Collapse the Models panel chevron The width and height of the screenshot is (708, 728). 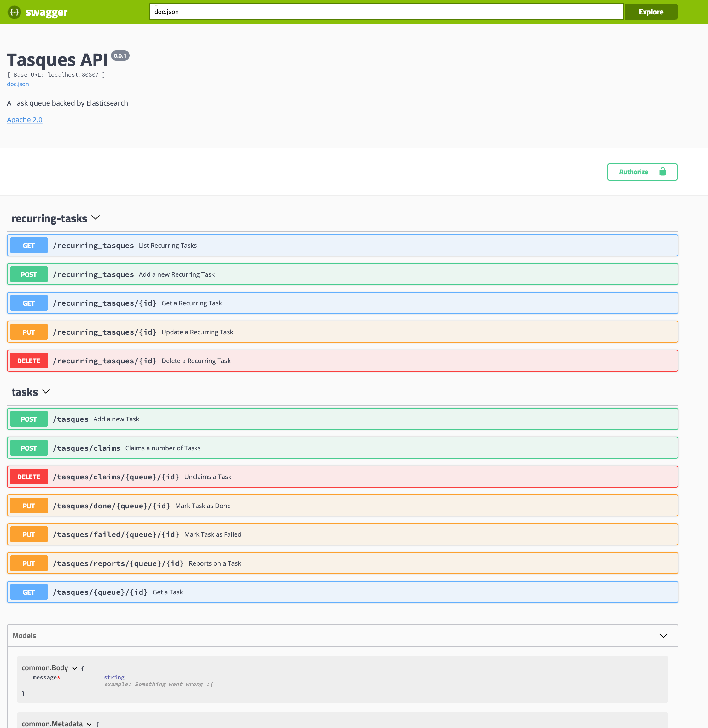pyautogui.click(x=663, y=636)
